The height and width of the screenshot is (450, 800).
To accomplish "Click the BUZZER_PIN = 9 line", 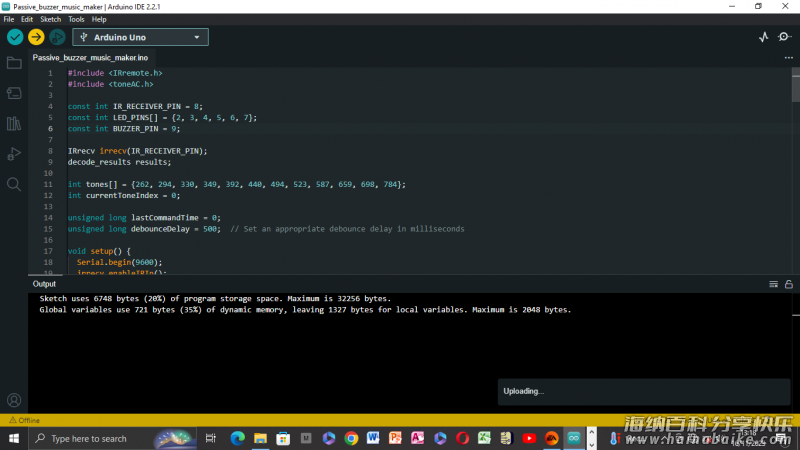I will coord(124,129).
